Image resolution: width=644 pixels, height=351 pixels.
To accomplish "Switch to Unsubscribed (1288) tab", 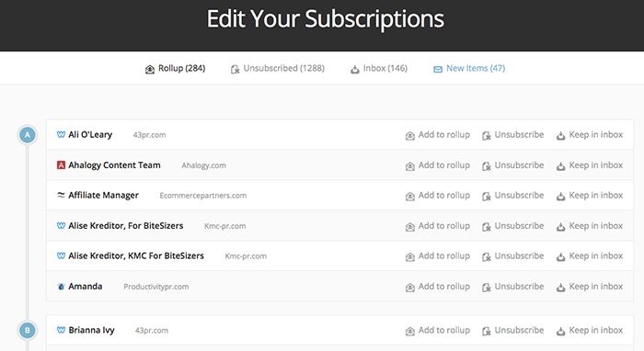I will [x=278, y=69].
